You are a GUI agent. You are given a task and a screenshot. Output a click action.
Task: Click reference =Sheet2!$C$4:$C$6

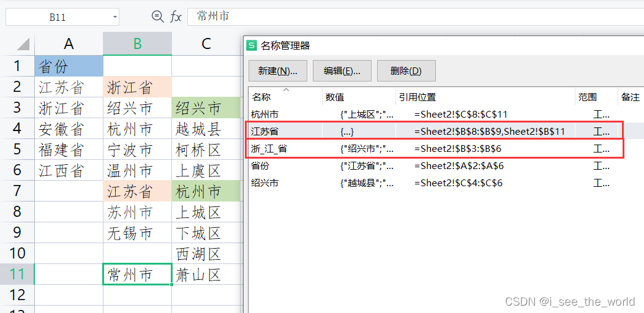(x=459, y=183)
